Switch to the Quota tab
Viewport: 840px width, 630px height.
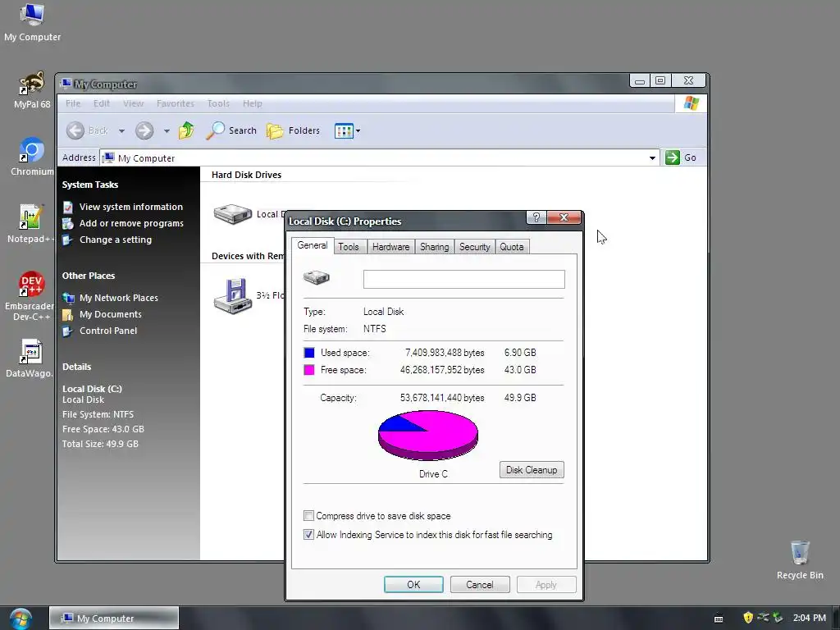pyautogui.click(x=512, y=247)
